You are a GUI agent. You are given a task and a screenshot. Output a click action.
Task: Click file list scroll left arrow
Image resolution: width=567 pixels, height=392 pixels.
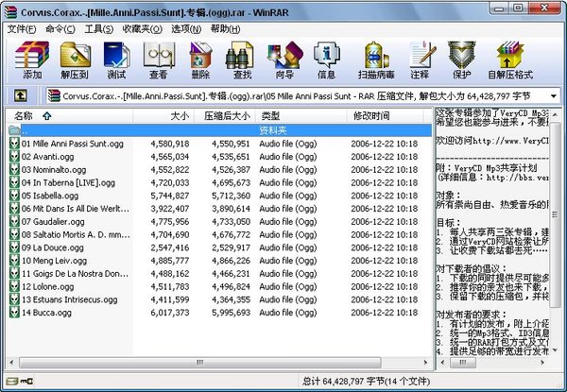pyautogui.click(x=11, y=362)
